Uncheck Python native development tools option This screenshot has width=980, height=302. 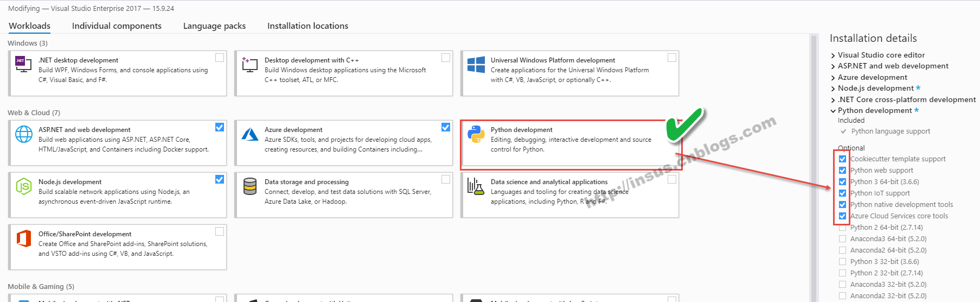(x=842, y=205)
